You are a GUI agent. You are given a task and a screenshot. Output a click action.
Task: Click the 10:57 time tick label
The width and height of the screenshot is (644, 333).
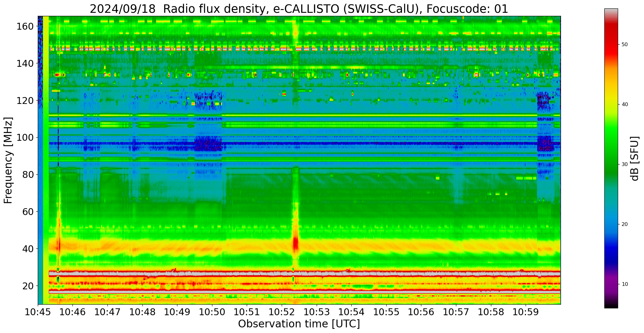coord(456,312)
